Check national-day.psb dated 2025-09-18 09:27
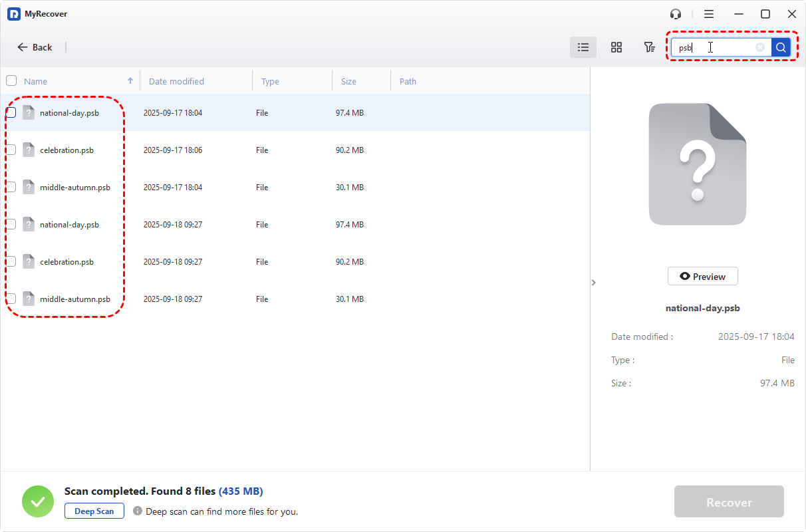 pyautogui.click(x=11, y=224)
